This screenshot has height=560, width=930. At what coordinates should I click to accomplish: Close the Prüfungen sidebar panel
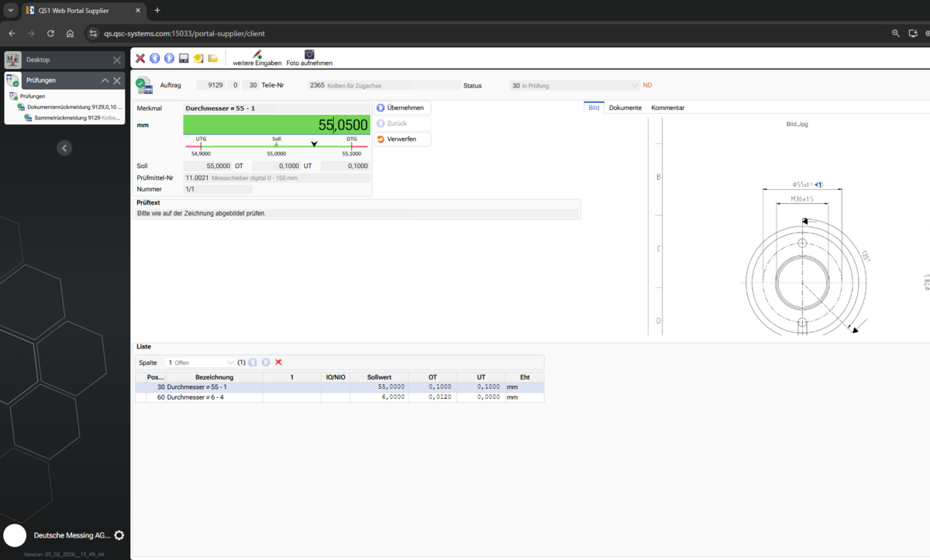click(x=117, y=81)
